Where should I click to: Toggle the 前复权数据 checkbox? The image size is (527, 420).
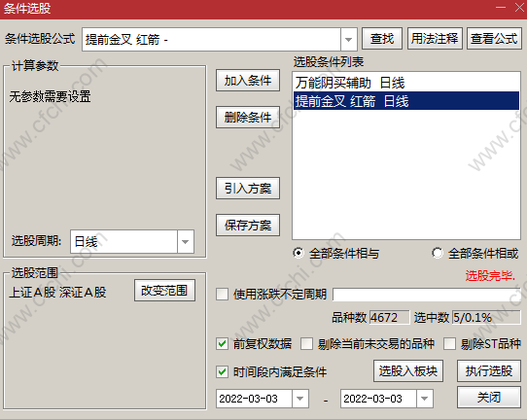coord(222,344)
